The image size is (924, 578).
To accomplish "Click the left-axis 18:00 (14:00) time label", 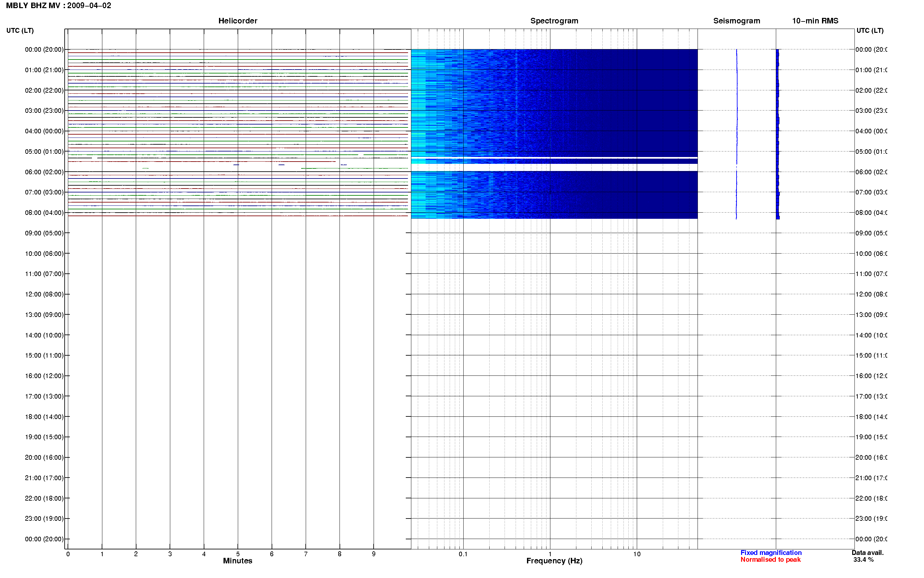I will tap(44, 417).
